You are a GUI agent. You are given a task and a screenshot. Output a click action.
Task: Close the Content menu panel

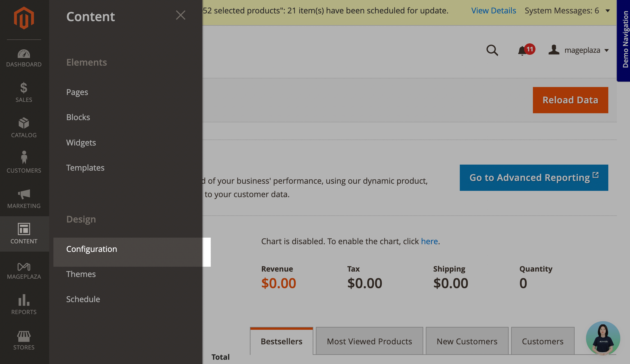(180, 15)
